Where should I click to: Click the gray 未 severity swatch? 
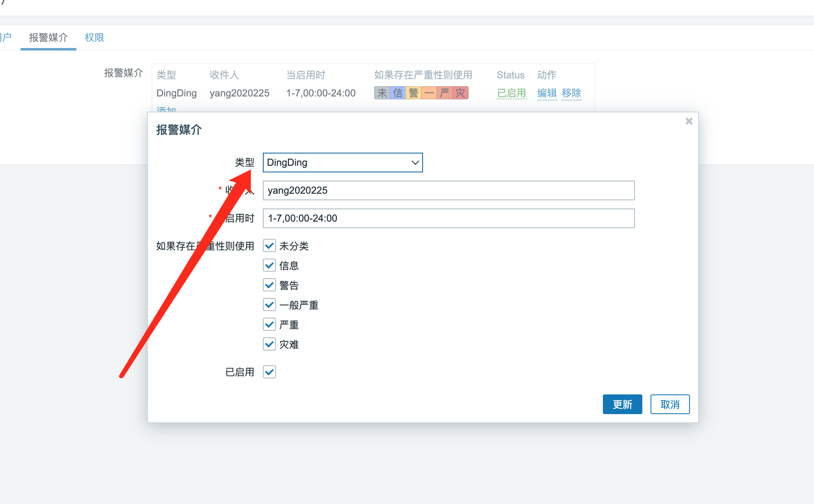point(382,93)
